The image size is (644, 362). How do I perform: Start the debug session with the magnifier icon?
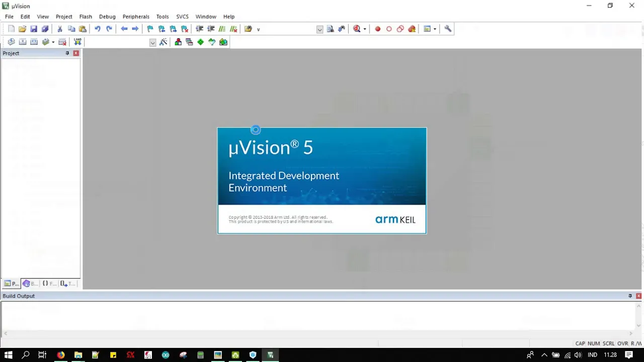[x=357, y=29]
